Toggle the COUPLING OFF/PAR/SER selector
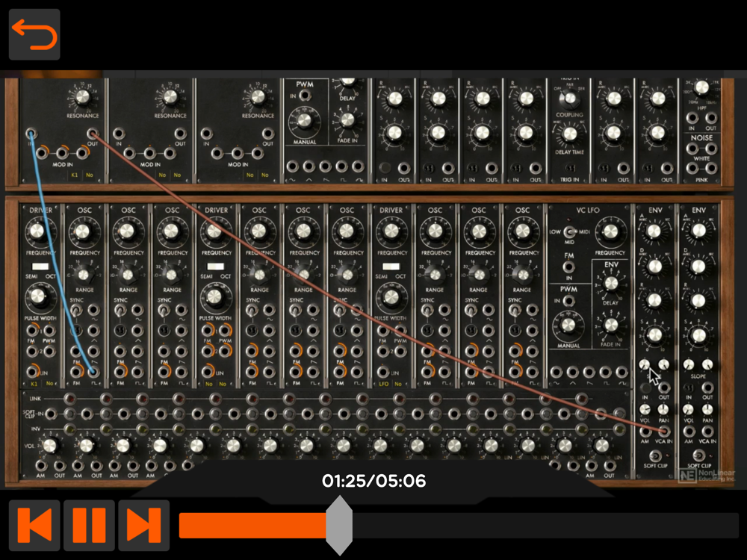747x560 pixels. [x=569, y=99]
